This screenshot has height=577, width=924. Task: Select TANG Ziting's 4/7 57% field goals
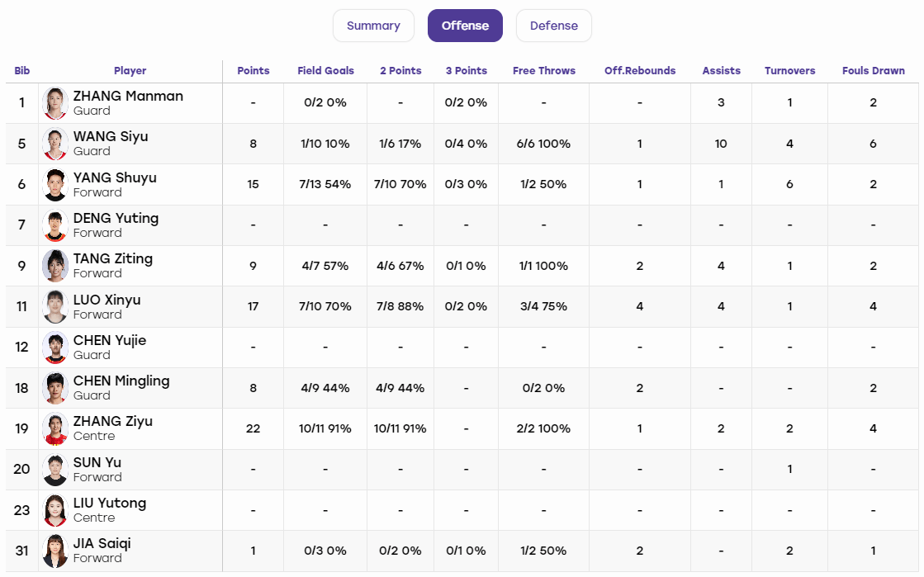pos(325,266)
